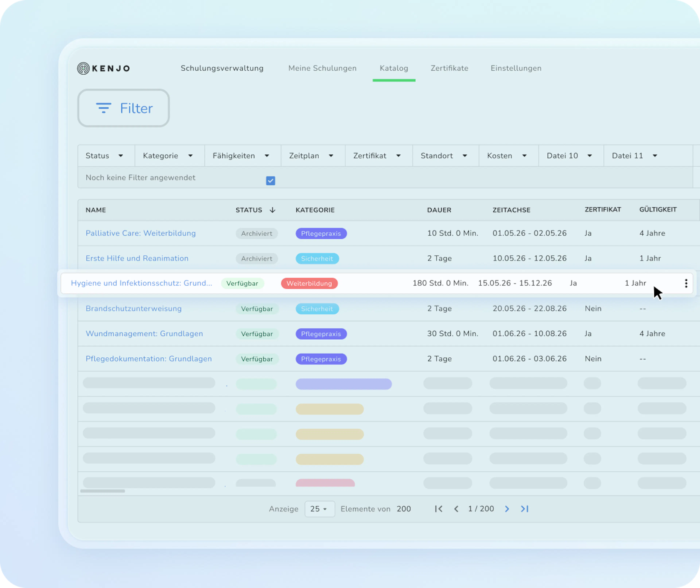The height and width of the screenshot is (588, 700).
Task: Go to the first page of results
Action: 439,509
